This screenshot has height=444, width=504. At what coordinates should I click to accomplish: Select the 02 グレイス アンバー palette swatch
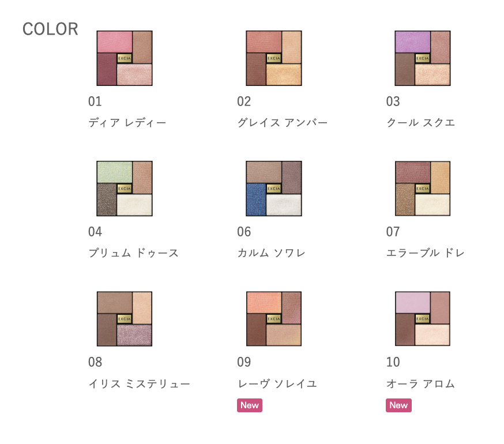[273, 58]
